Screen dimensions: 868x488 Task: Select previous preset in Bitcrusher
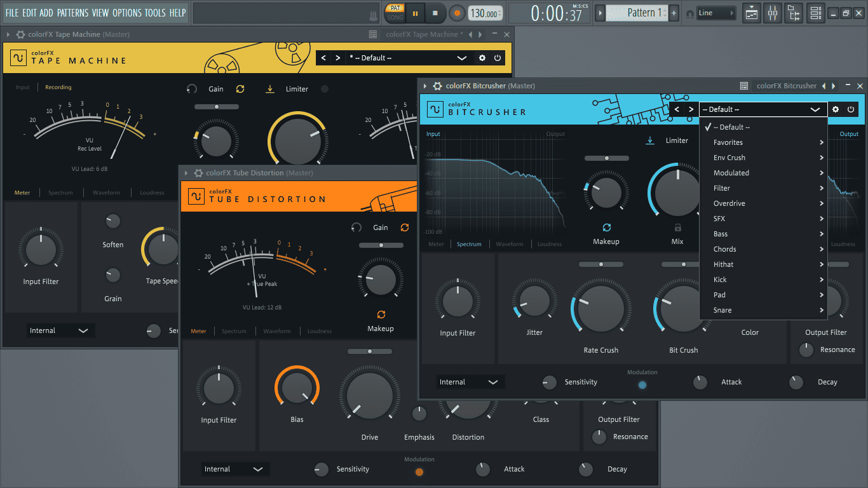click(677, 109)
